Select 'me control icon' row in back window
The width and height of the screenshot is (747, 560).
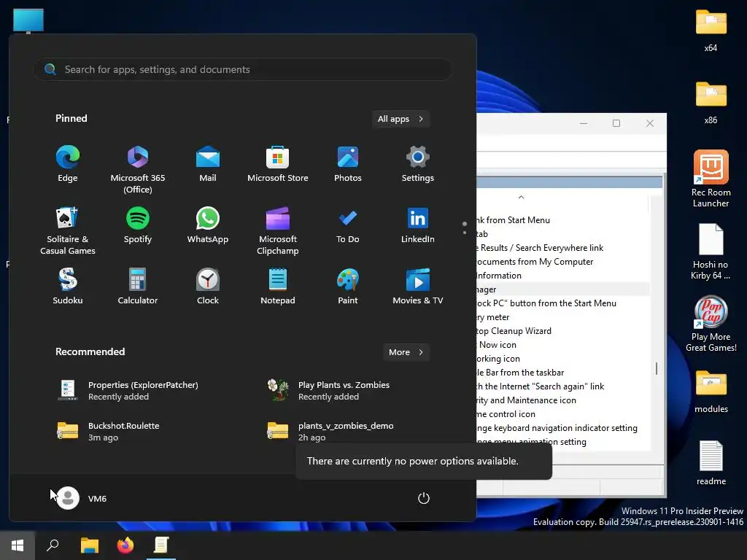[563, 414]
